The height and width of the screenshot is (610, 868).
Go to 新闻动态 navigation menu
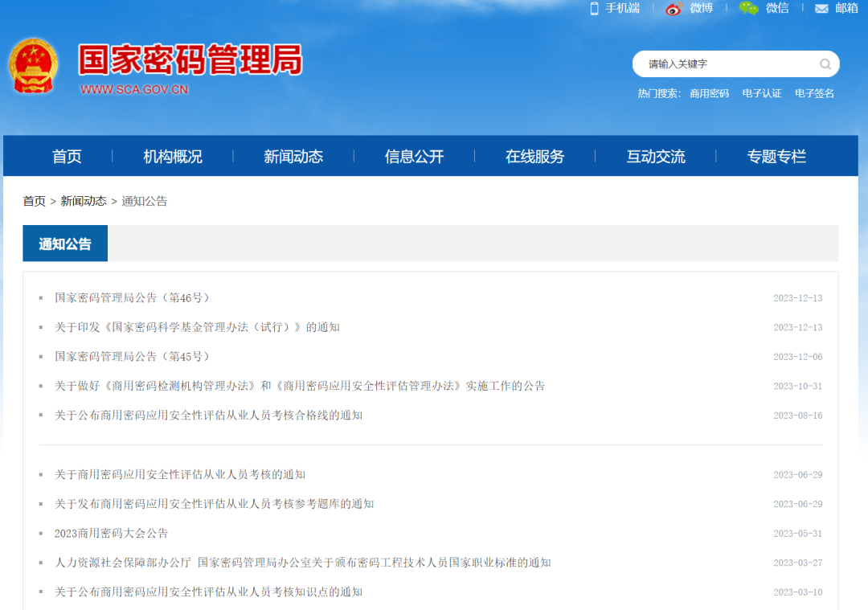293,157
